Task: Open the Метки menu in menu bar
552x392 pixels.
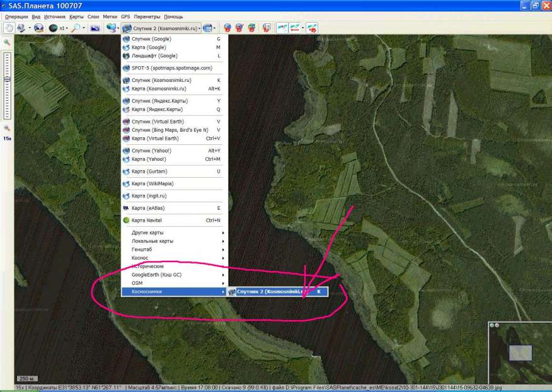Action: (110, 16)
